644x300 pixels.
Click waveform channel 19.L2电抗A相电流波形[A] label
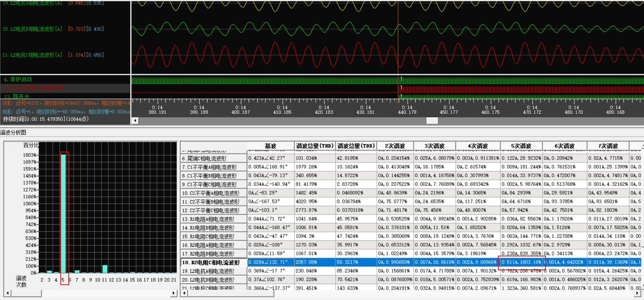pyautogui.click(x=32, y=3)
